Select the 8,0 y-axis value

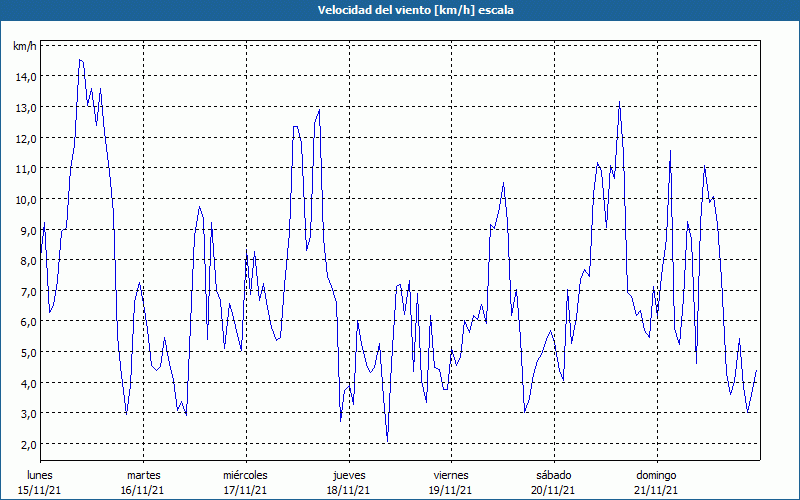click(28, 261)
